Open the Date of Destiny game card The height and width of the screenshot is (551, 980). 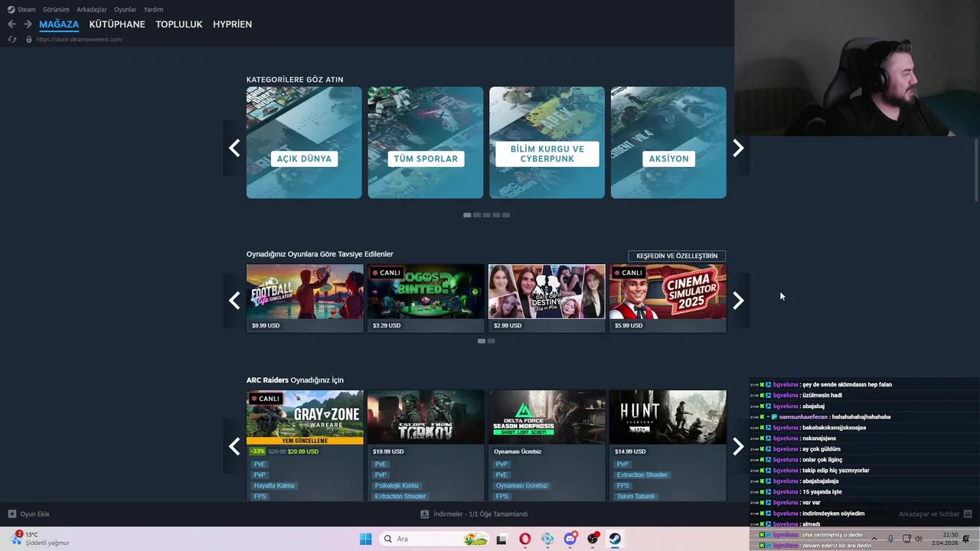tap(547, 298)
